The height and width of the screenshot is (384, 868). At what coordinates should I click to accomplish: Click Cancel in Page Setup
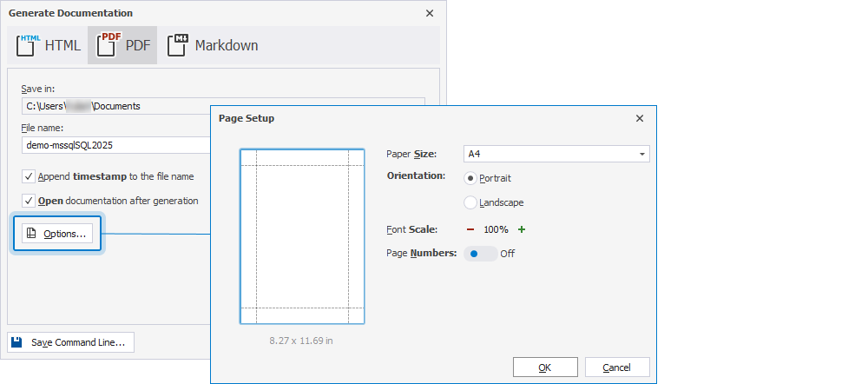coord(617,367)
